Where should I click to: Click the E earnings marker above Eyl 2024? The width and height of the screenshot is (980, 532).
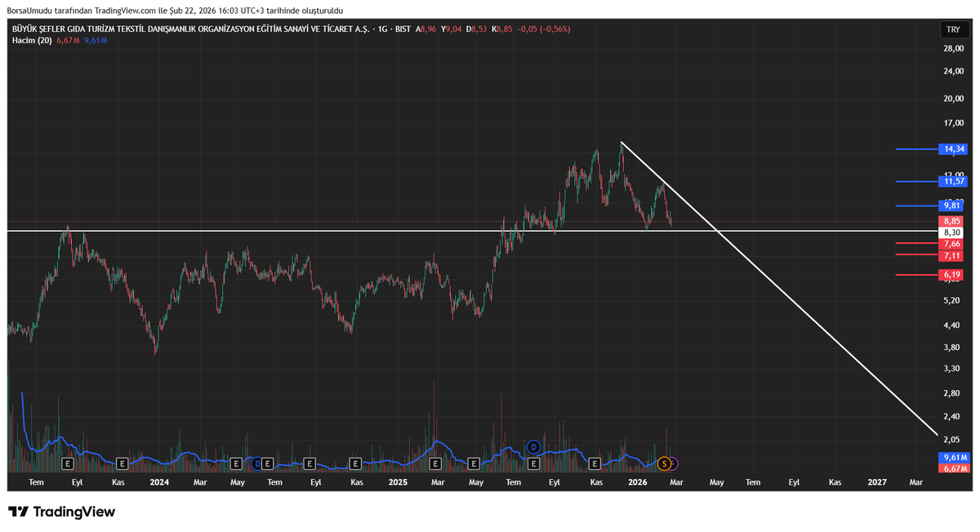coord(310,463)
